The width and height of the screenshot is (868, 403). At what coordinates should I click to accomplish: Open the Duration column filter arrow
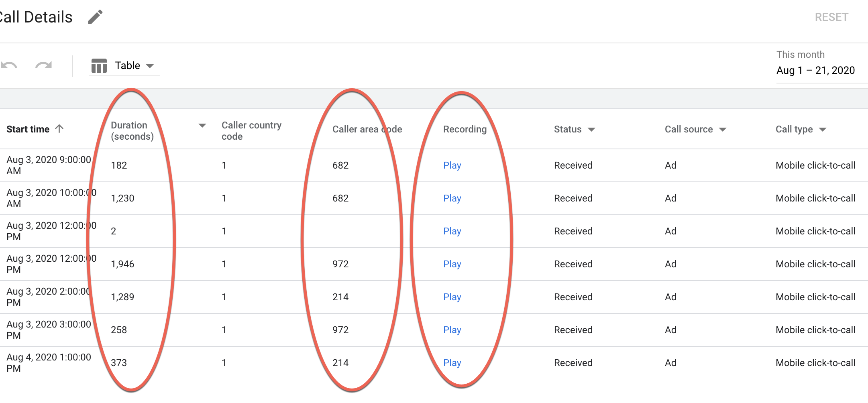point(202,126)
